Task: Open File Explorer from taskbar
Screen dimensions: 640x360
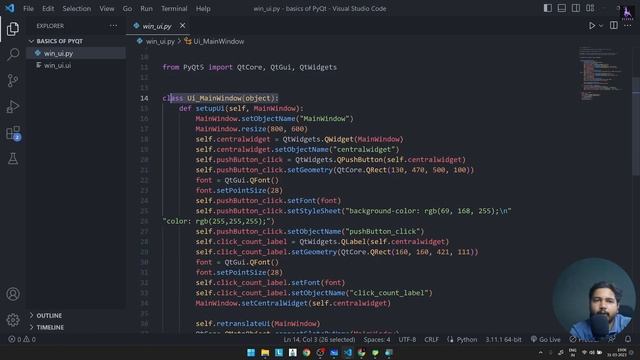Action: 265,353
